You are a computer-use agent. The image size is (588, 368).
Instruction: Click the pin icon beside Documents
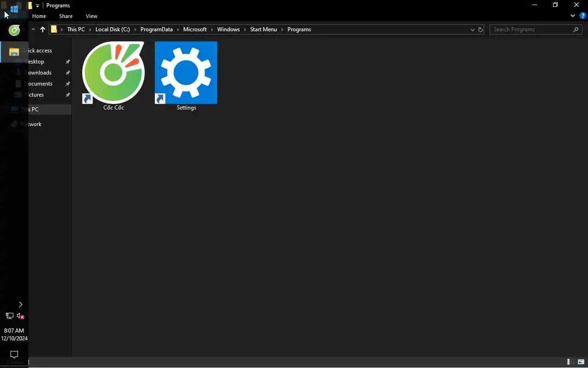[68, 84]
